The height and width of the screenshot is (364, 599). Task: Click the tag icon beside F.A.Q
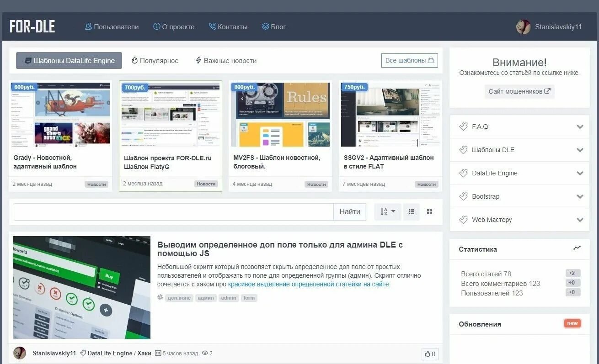[463, 127]
